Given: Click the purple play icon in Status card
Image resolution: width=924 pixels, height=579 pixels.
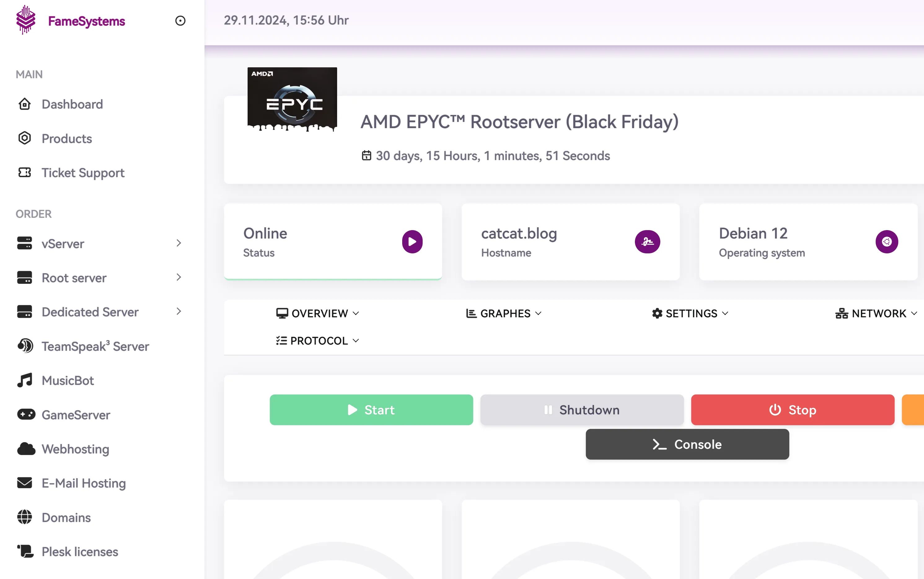Looking at the screenshot, I should (412, 242).
